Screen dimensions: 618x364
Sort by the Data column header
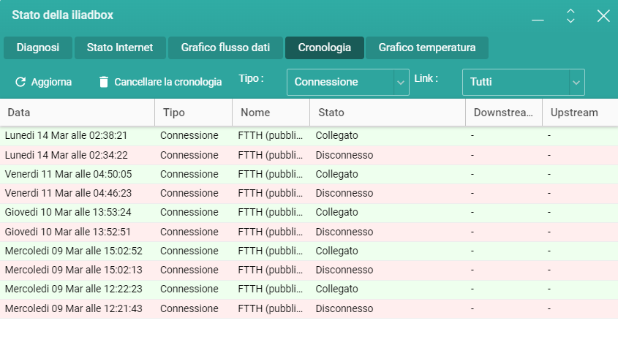click(78, 113)
